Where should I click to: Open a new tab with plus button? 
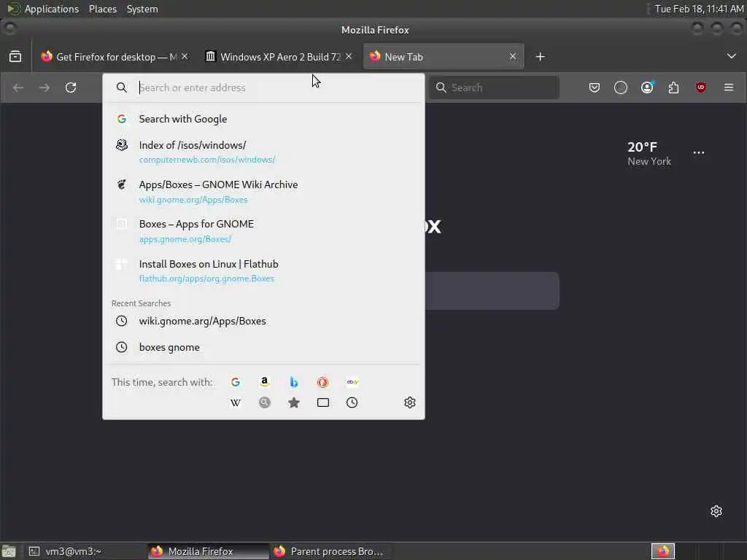click(541, 57)
